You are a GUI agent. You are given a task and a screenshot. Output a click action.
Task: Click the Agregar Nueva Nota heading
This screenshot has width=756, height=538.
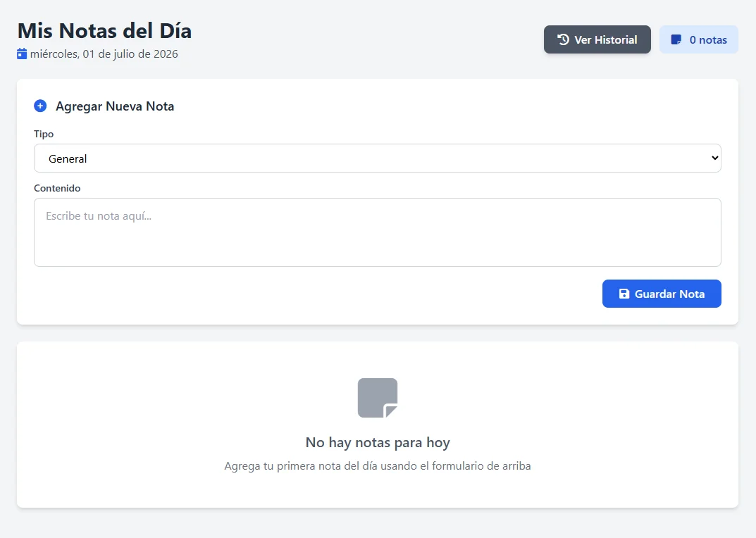[115, 106]
